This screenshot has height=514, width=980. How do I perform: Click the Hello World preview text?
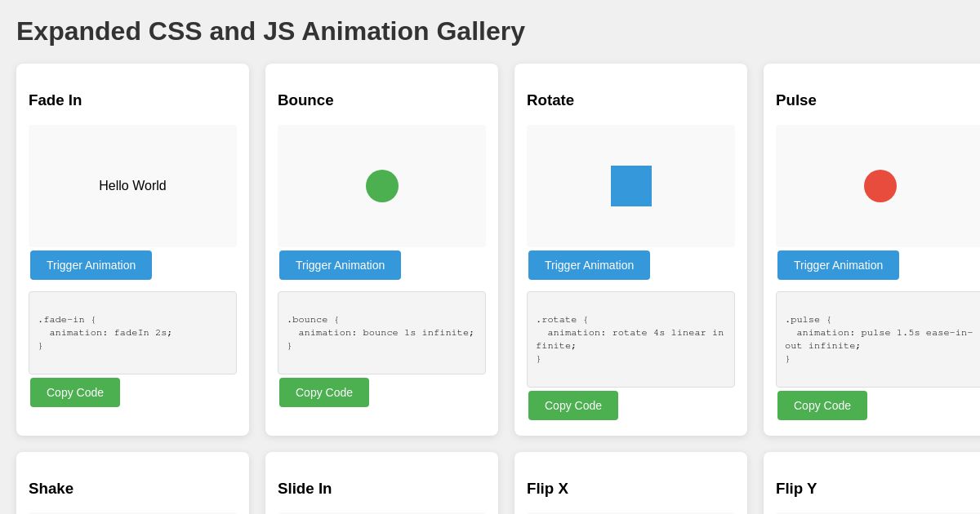pos(132,186)
